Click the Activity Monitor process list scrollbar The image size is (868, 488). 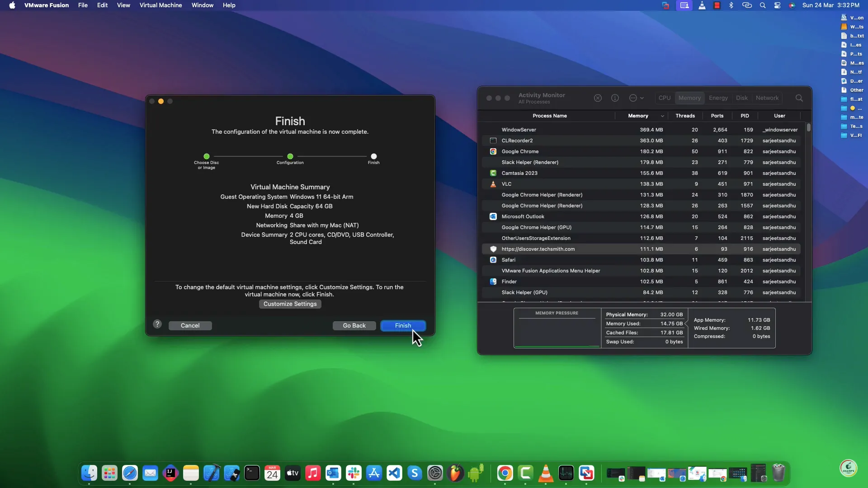[x=809, y=128]
